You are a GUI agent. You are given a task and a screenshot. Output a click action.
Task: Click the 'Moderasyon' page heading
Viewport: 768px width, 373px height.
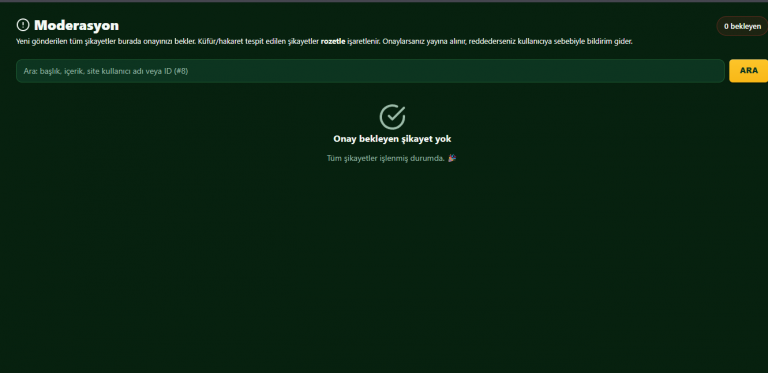(76, 25)
